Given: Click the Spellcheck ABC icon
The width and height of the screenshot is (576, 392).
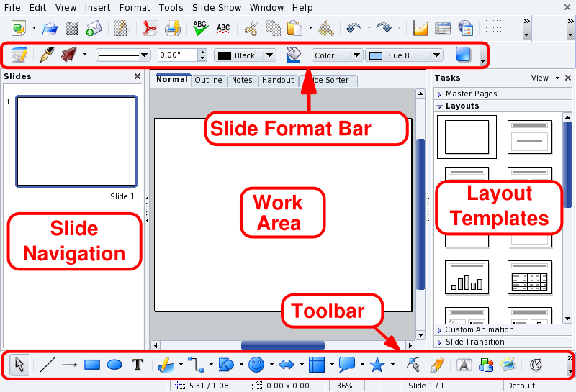Looking at the screenshot, I should [x=200, y=29].
